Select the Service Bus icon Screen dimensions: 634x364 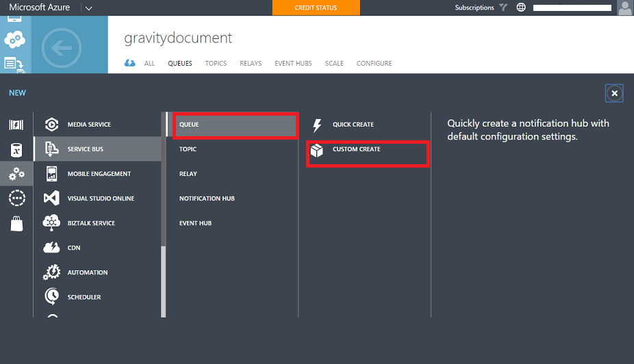pyautogui.click(x=51, y=149)
